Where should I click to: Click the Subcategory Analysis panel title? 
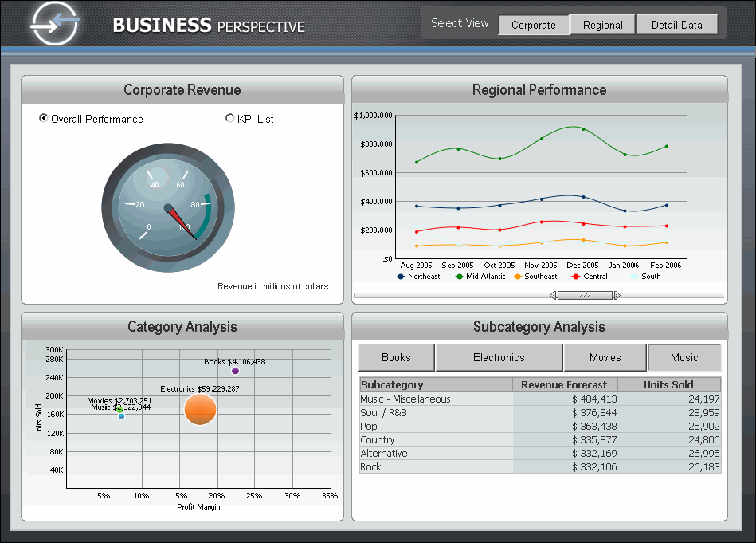(x=539, y=327)
